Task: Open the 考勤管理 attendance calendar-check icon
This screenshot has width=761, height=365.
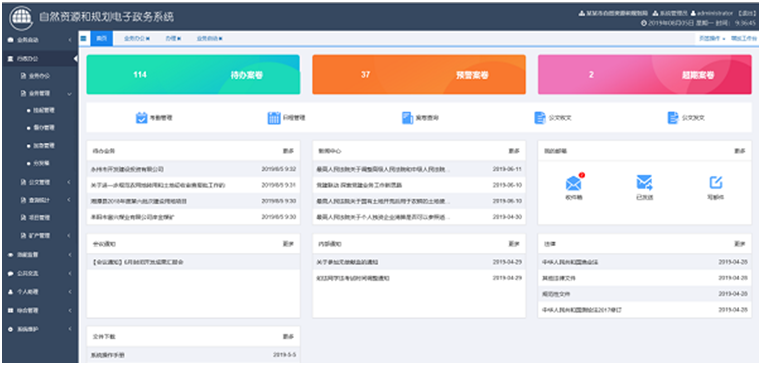Action: [x=141, y=118]
